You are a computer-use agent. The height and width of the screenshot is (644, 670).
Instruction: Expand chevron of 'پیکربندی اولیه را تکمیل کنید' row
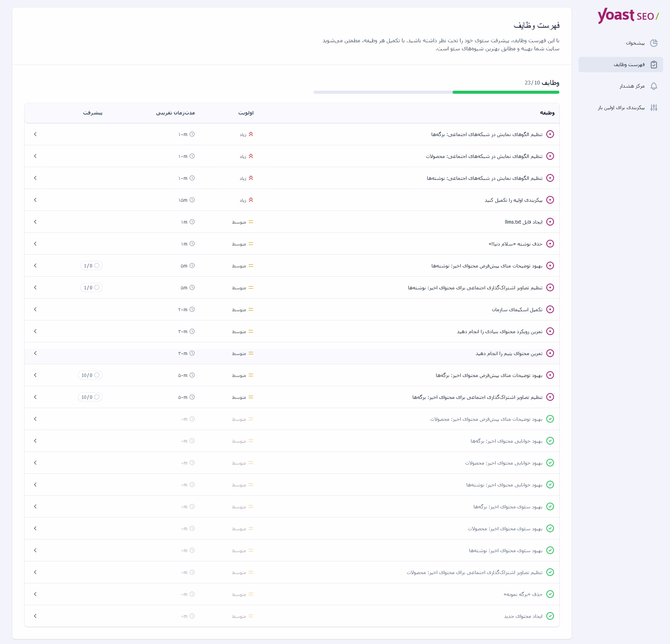click(x=35, y=200)
